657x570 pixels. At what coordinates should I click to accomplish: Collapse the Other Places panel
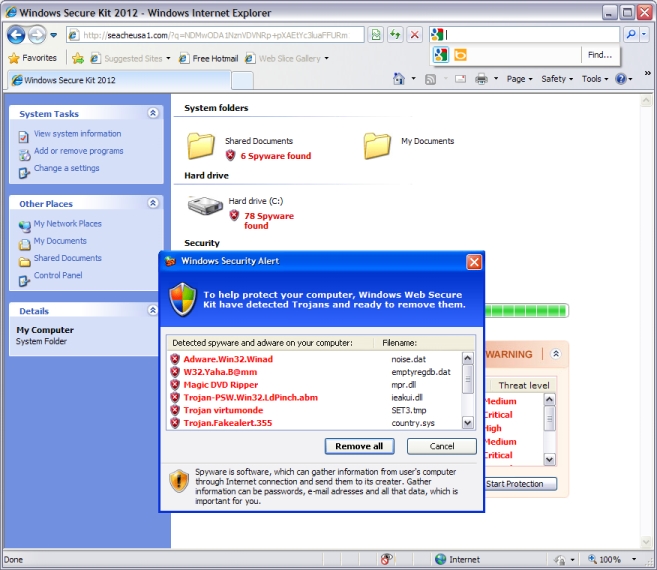[x=153, y=203]
